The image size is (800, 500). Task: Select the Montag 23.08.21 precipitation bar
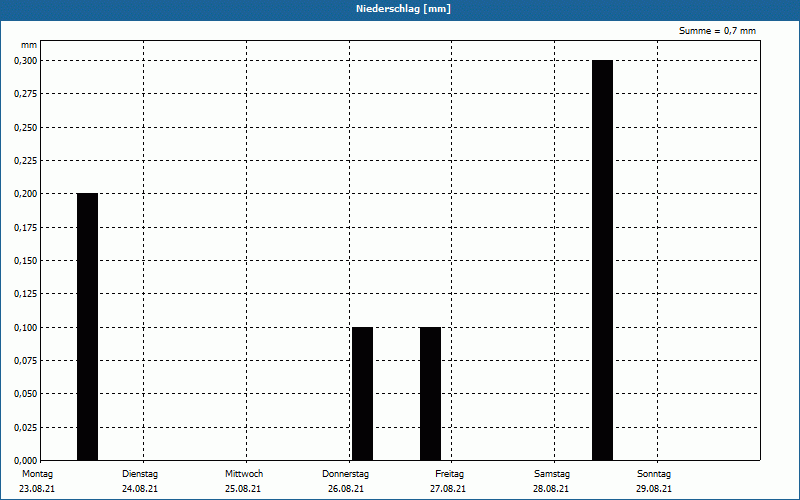pyautogui.click(x=87, y=327)
